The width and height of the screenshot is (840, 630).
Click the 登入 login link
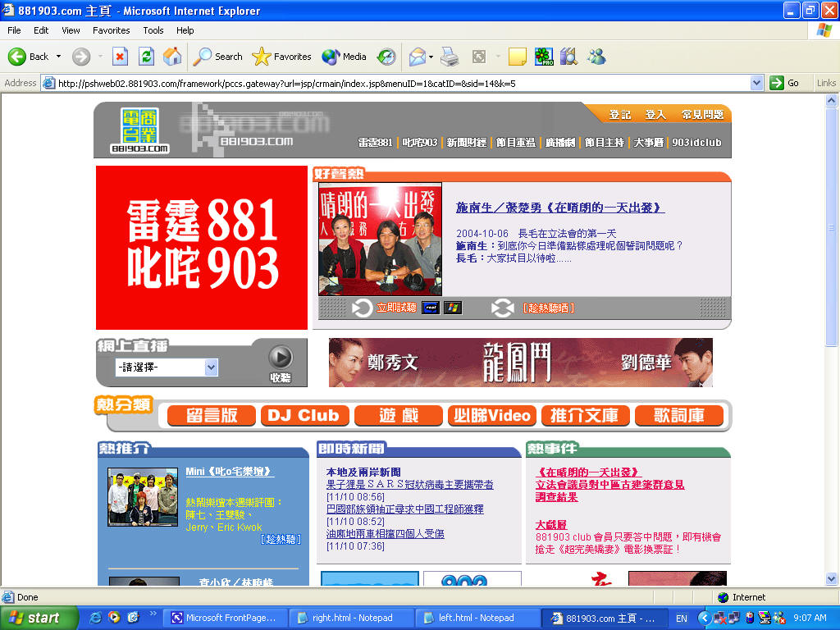pos(655,114)
